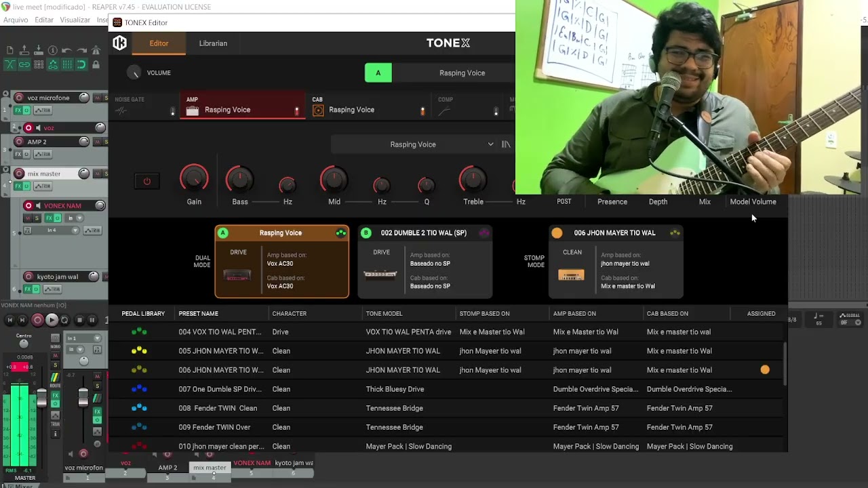Click the Noise Gate module icon

click(x=121, y=111)
